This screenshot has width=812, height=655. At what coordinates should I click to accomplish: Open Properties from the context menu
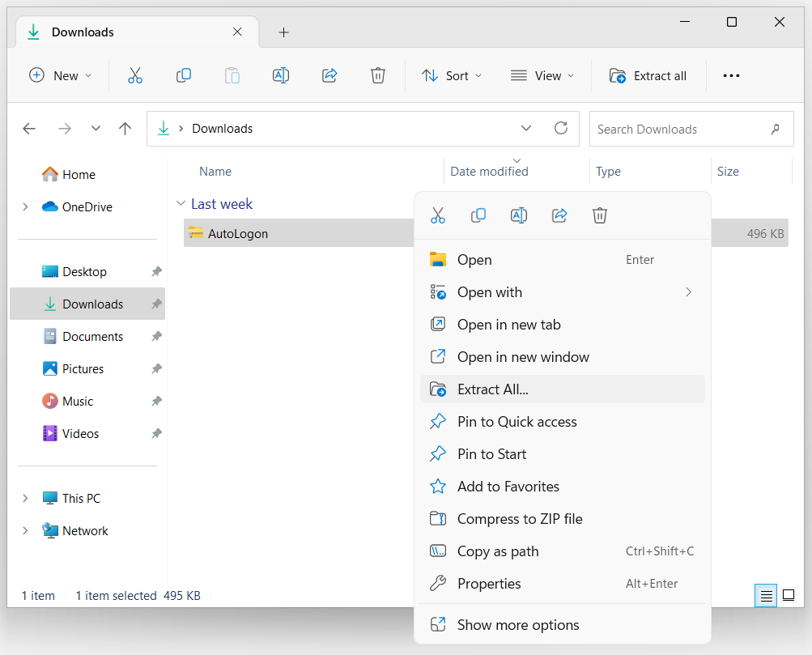(x=563, y=584)
